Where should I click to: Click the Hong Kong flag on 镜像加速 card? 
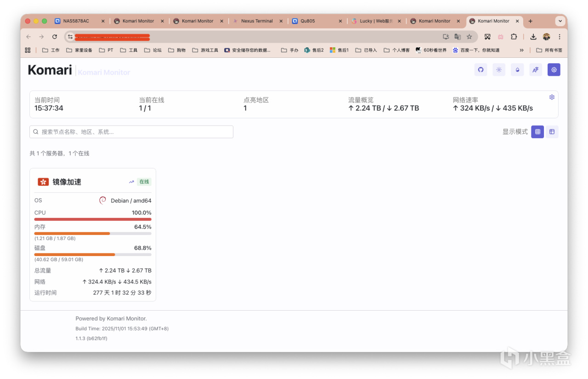coord(43,182)
